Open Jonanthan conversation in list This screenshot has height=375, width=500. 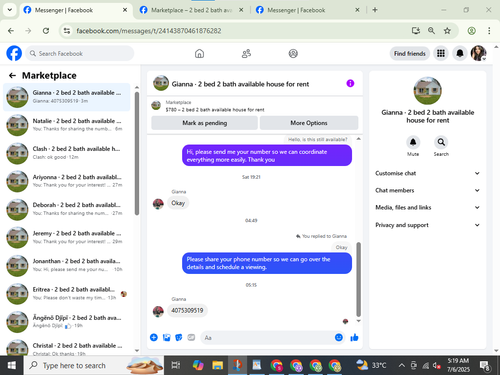coord(67,265)
